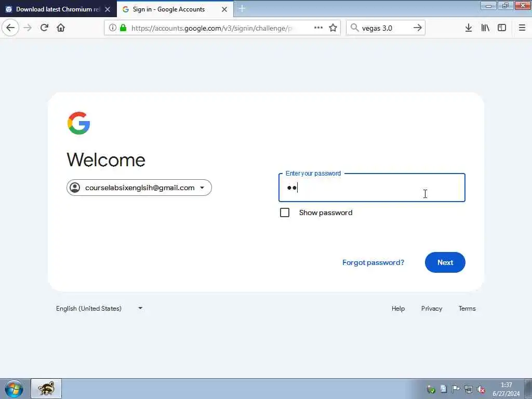Click the search box containing vegas 3.0

385,28
